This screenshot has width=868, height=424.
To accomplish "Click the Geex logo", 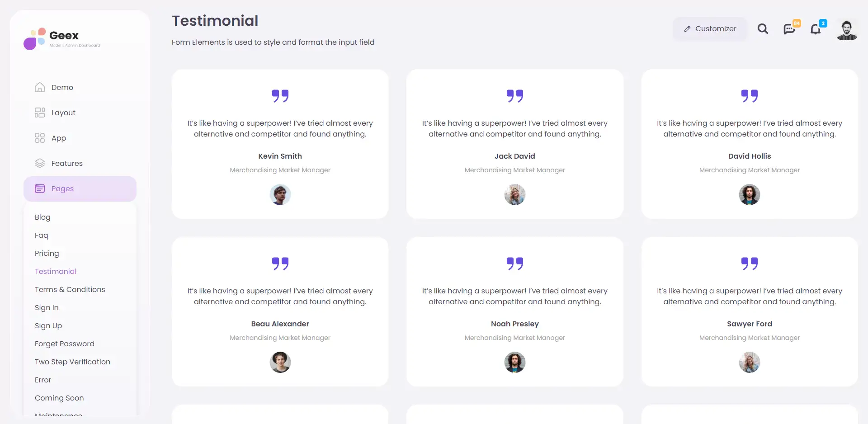I will point(62,38).
